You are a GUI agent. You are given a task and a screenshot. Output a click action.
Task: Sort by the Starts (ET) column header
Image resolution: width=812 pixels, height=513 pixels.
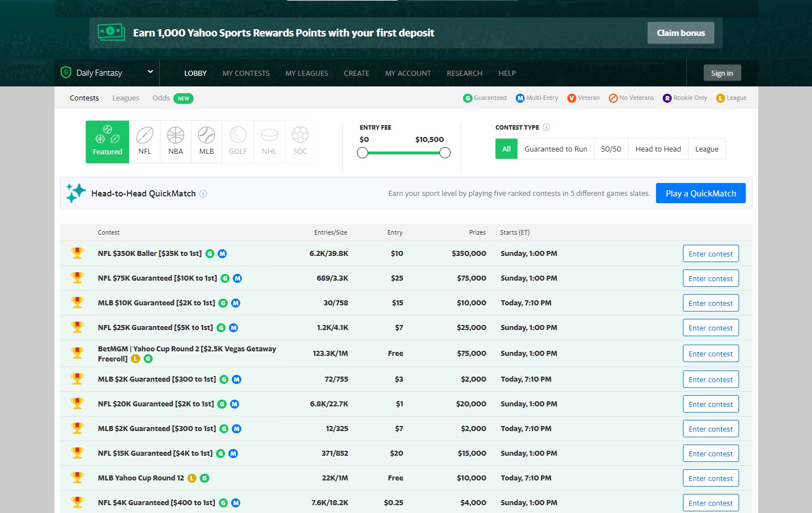pos(515,232)
